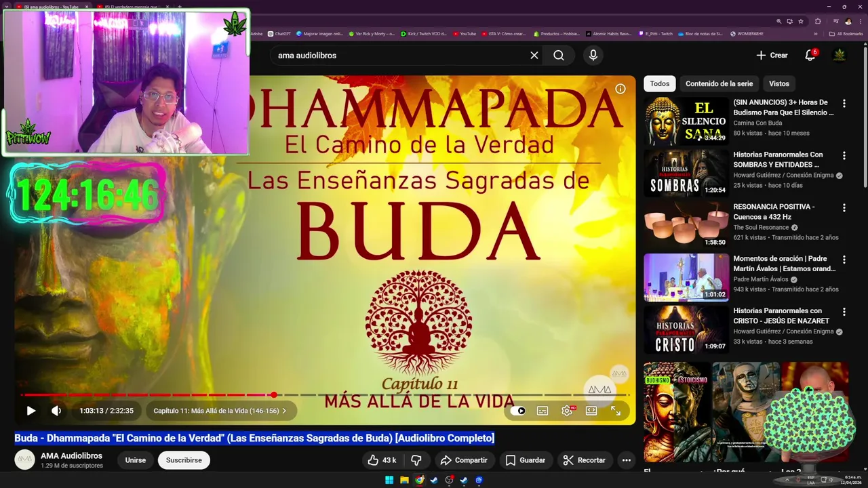868x488 pixels.
Task: Open options for 'El Silencio Sana' video
Action: (x=844, y=104)
